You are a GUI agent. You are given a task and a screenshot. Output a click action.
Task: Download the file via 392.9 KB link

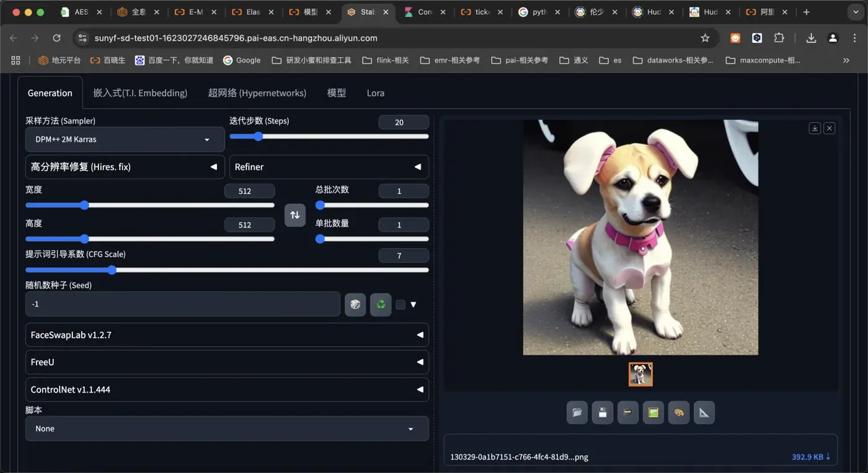(811, 457)
